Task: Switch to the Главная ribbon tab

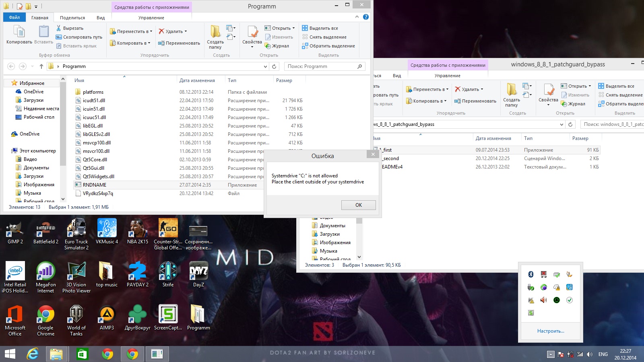Action: click(x=40, y=18)
